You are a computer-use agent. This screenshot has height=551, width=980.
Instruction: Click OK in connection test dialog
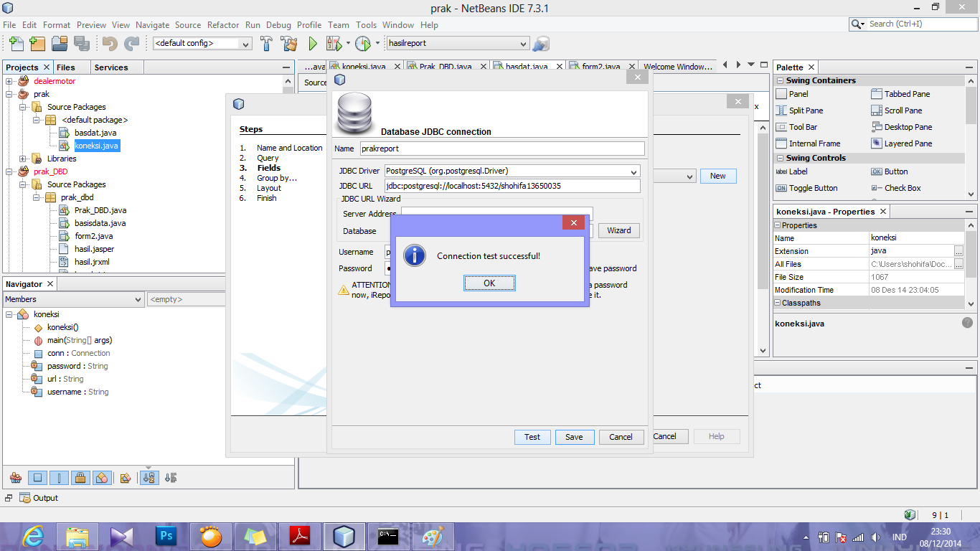point(489,283)
